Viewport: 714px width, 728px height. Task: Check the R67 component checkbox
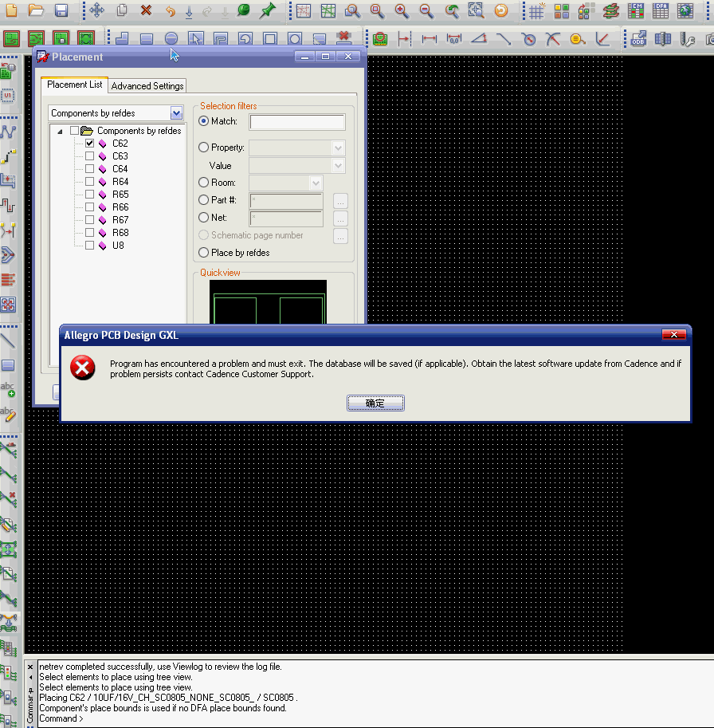point(89,219)
